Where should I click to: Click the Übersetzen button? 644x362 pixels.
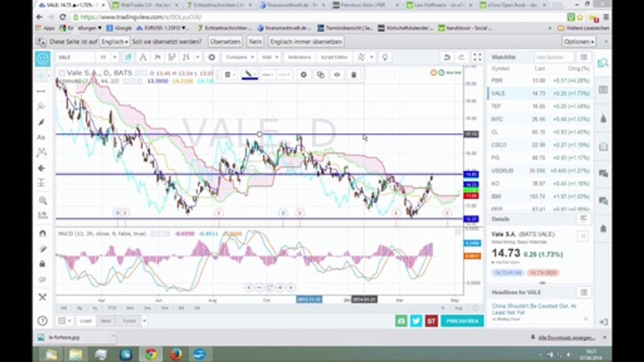pos(225,42)
